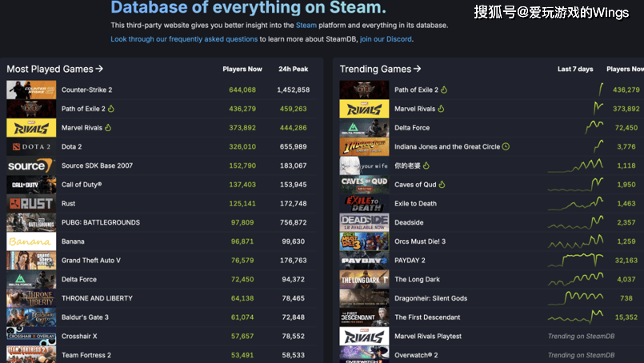Open Call of Duty® name link
Screen dimensions: 644x363
82,185
